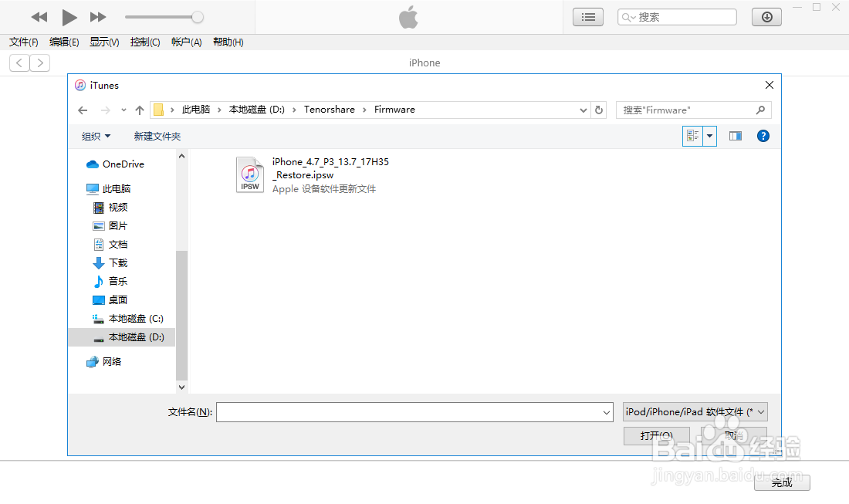Open the 显示(V) menu
849x504 pixels.
[104, 42]
